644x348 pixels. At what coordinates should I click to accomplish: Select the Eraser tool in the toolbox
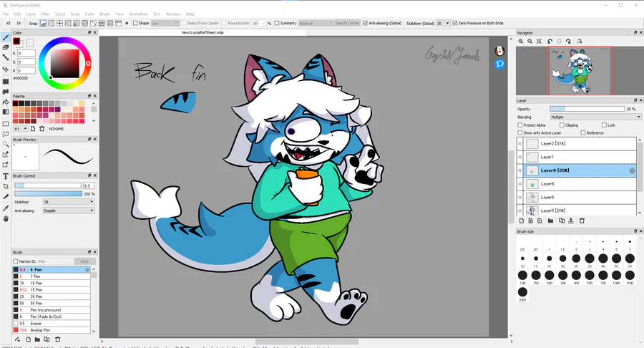tap(6, 47)
